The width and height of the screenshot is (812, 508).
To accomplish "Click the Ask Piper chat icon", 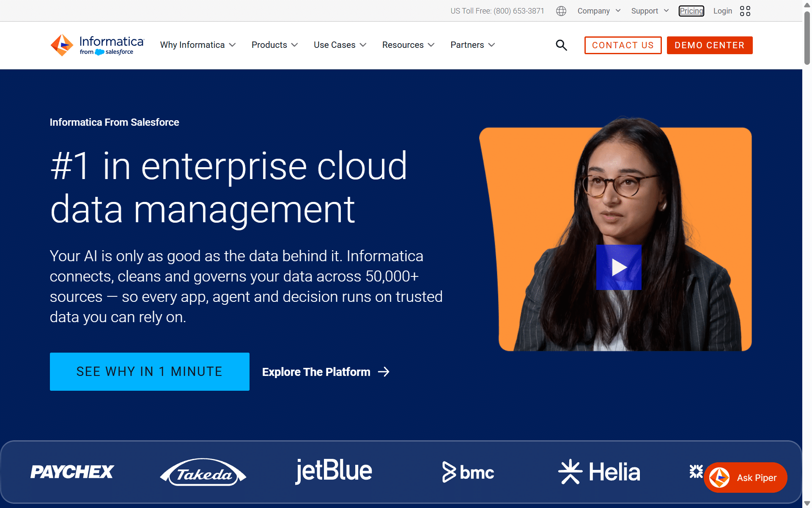I will (719, 478).
